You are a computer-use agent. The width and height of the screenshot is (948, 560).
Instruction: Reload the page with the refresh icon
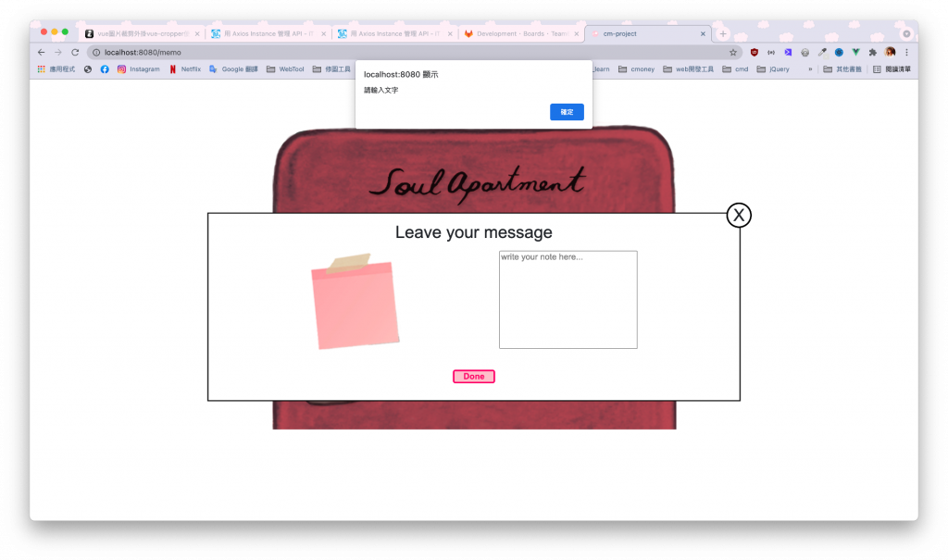75,52
